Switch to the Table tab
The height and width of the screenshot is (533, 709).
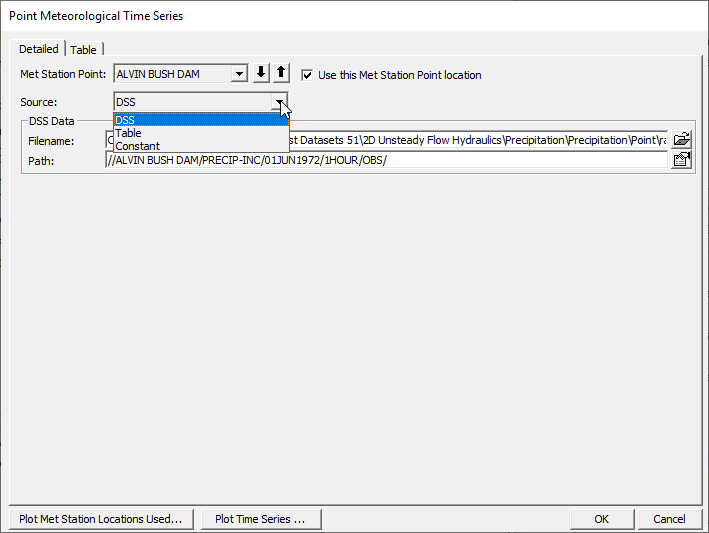[84, 49]
